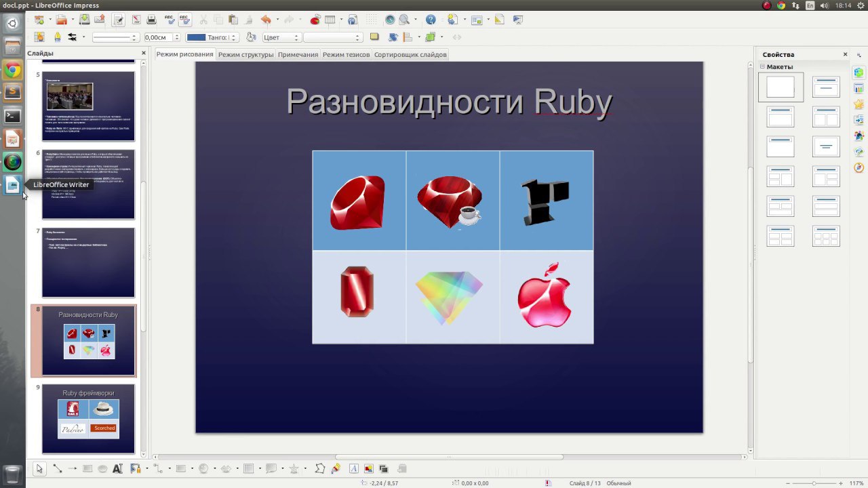Open Custom Animation sidebar deck
The width and height of the screenshot is (868, 488).
(859, 104)
